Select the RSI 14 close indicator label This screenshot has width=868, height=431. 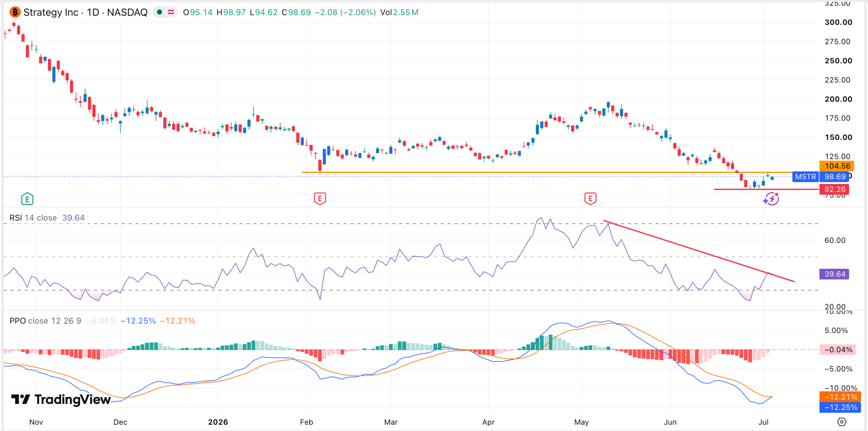click(33, 218)
